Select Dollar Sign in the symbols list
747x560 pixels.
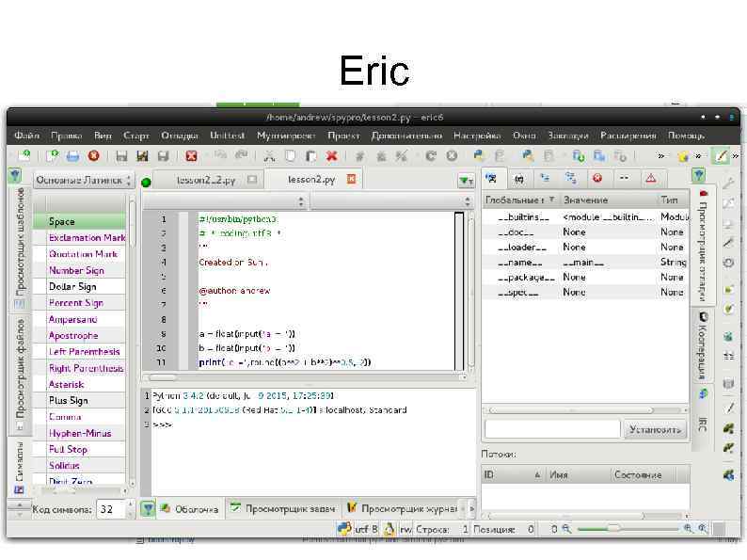tap(79, 286)
